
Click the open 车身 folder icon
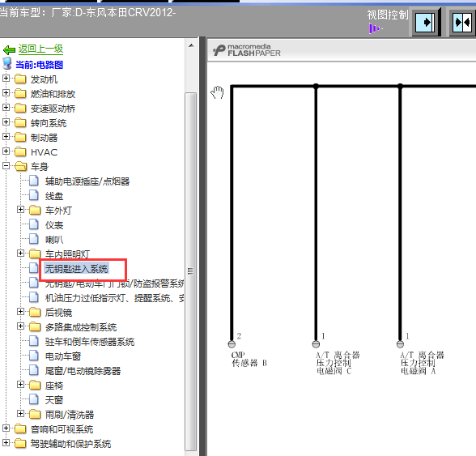pyautogui.click(x=21, y=167)
